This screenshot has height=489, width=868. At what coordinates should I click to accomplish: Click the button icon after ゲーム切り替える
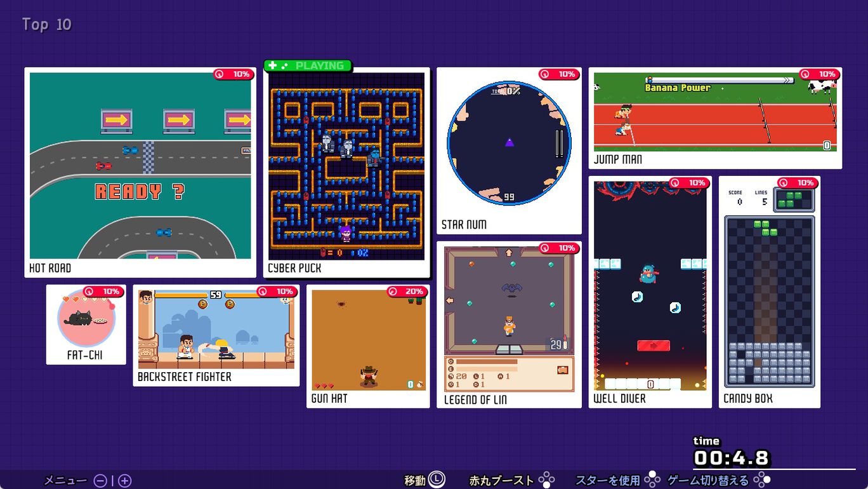[x=762, y=480]
